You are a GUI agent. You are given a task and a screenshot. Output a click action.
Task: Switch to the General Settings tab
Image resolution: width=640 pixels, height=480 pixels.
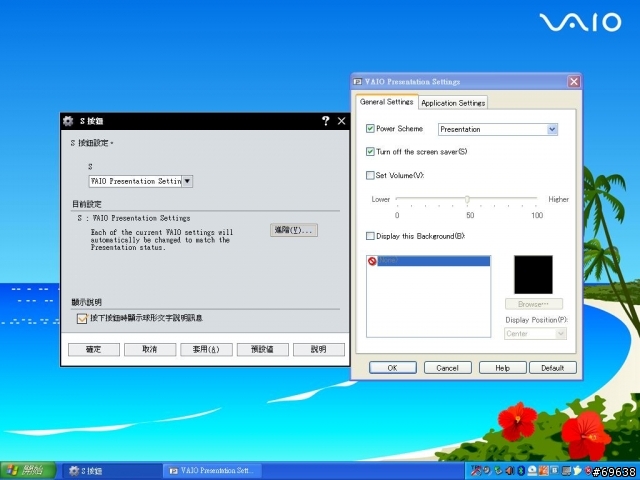387,102
